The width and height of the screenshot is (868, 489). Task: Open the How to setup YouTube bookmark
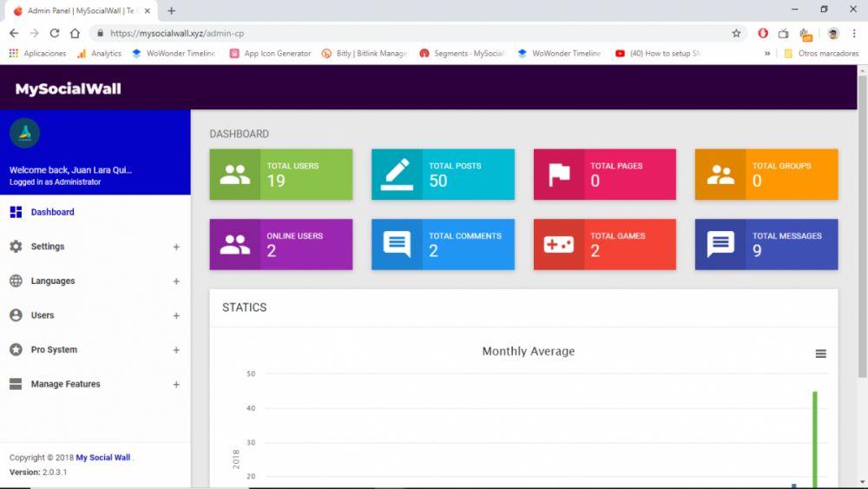click(x=658, y=53)
